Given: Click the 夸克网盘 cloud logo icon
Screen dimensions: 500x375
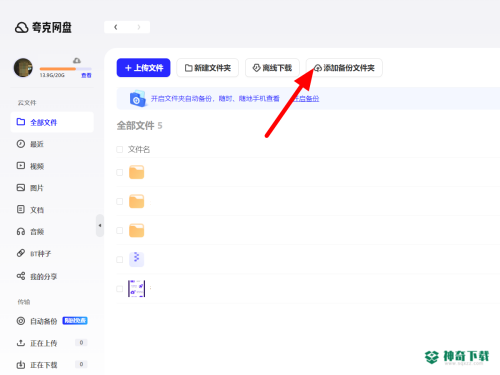Looking at the screenshot, I should [22, 28].
